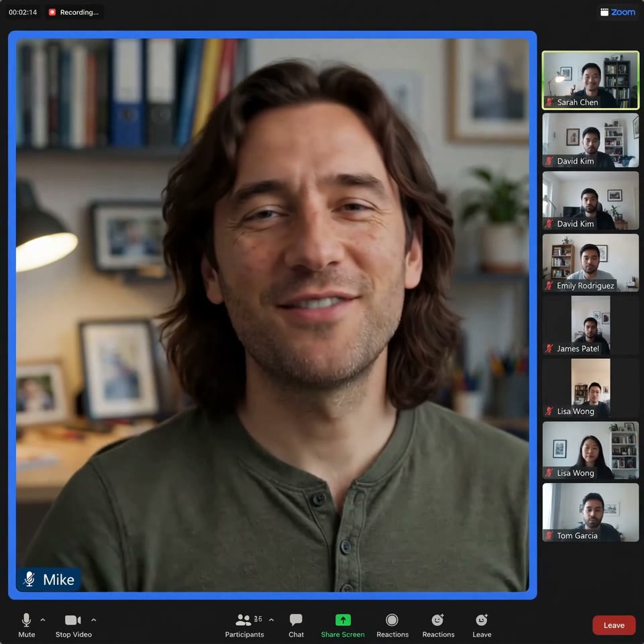Open video options chevron beside Stop Video
This screenshot has height=644, width=644.
pos(94,620)
